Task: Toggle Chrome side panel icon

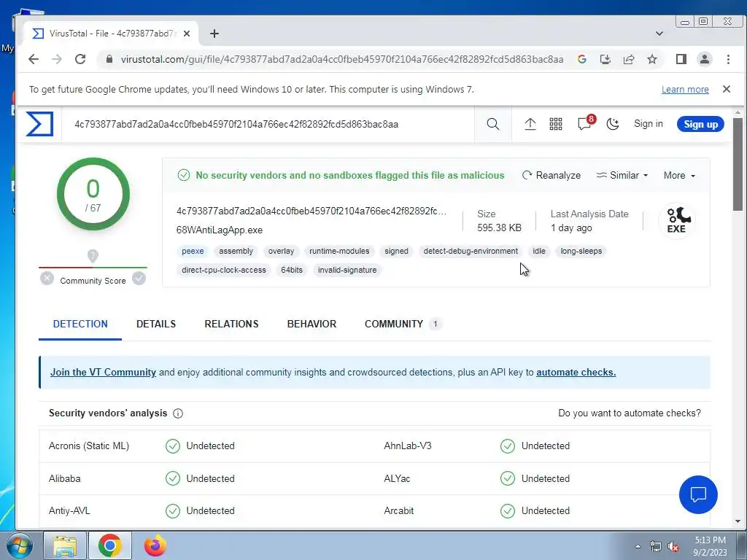Action: point(681,59)
